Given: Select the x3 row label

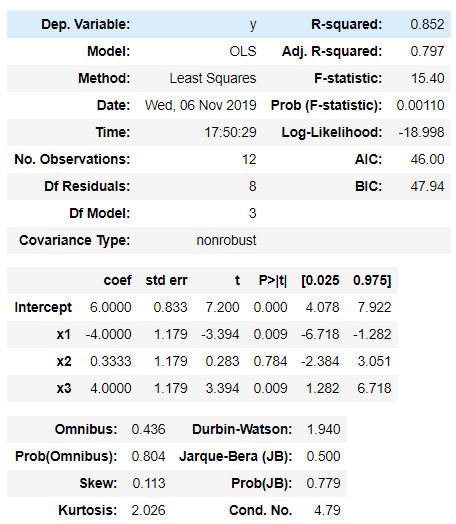Looking at the screenshot, I should pos(64,389).
